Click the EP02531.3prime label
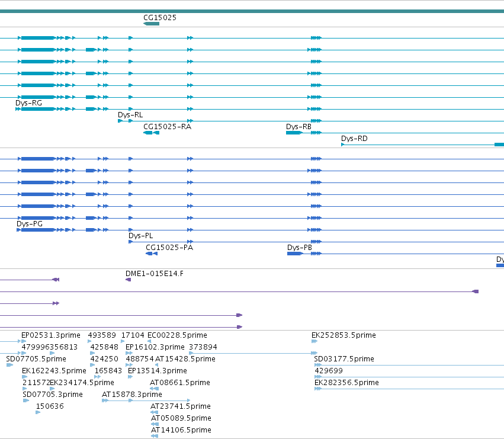504x439 pixels. pos(51,335)
